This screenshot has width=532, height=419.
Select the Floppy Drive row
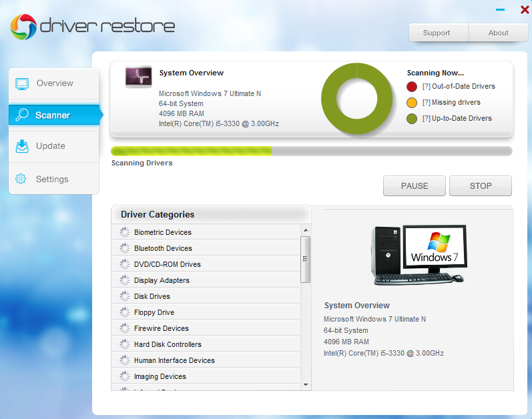(206, 312)
